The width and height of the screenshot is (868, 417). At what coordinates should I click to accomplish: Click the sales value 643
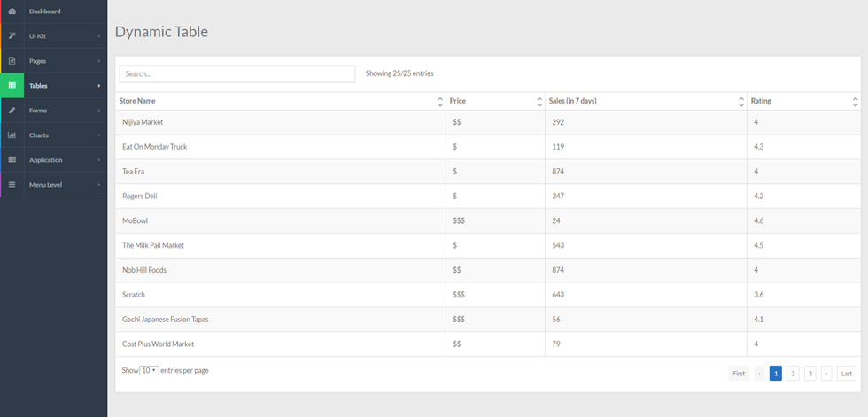click(558, 295)
